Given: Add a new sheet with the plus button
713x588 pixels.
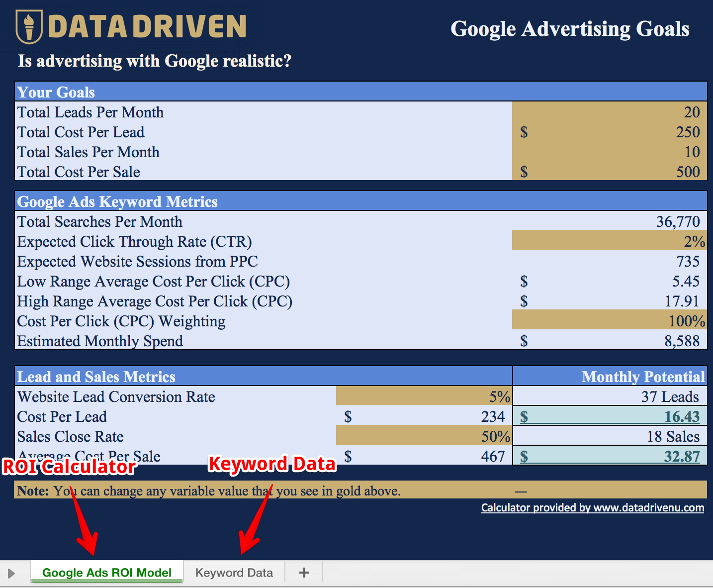Looking at the screenshot, I should [304, 573].
